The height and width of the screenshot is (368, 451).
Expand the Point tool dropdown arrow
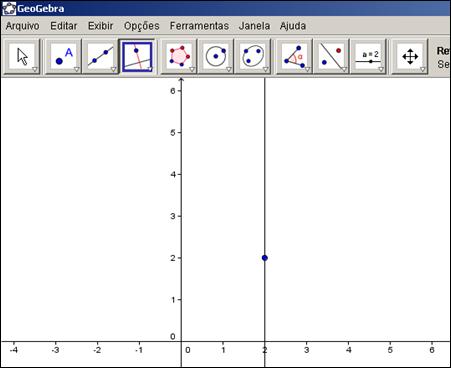76,69
